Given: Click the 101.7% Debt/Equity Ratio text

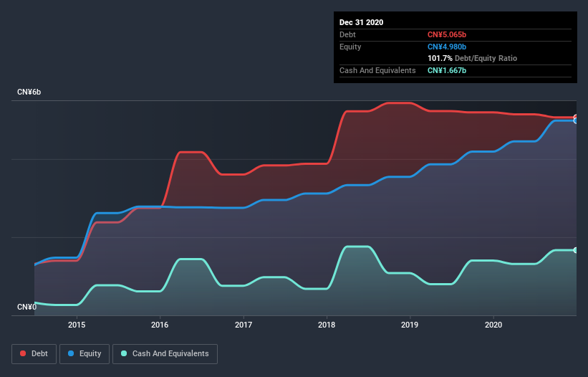Looking at the screenshot, I should tap(472, 59).
